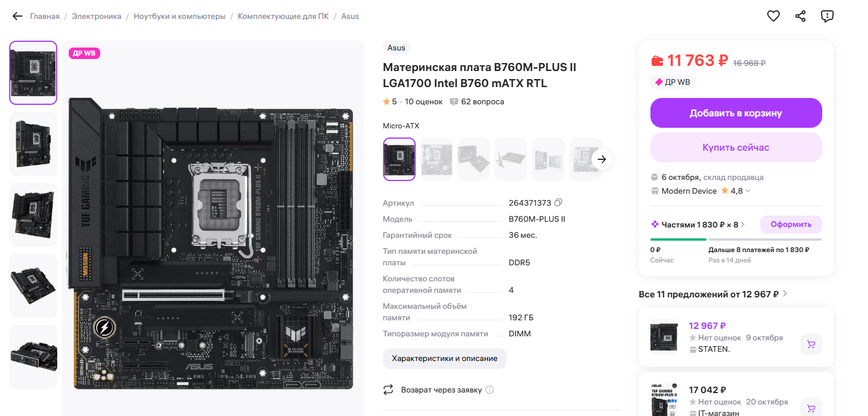The image size is (868, 416).
Task: Open Характеристики и описание
Action: point(445,359)
